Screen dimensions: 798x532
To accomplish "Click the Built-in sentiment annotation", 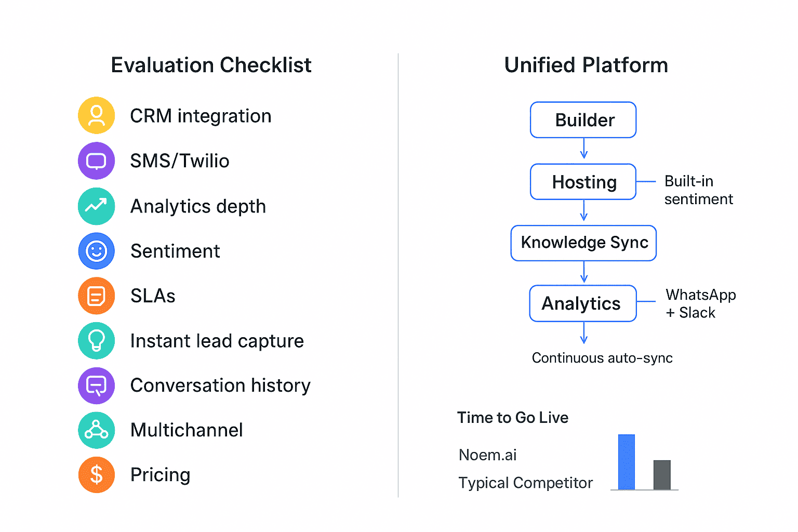I will (x=698, y=190).
